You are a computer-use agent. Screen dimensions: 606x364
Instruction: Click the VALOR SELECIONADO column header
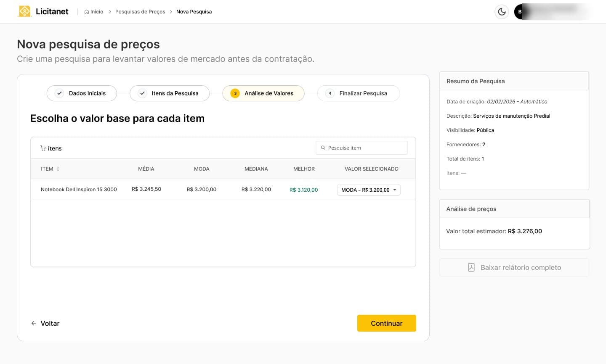tap(372, 169)
